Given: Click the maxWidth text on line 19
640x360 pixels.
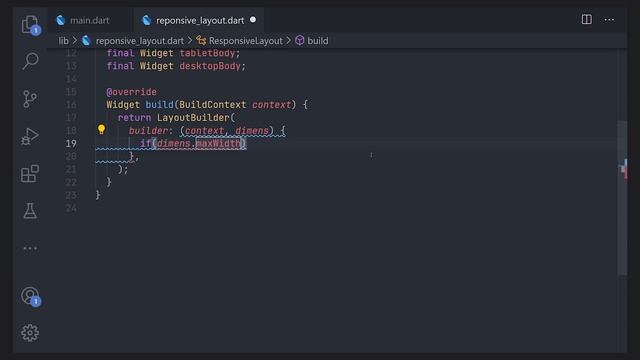Looking at the screenshot, I should pos(218,144).
